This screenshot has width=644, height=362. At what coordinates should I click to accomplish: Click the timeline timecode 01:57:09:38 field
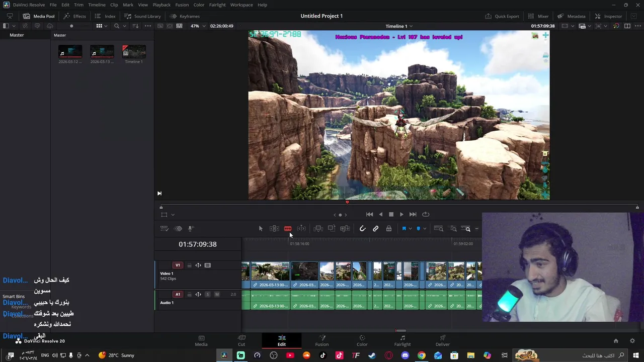(198, 244)
